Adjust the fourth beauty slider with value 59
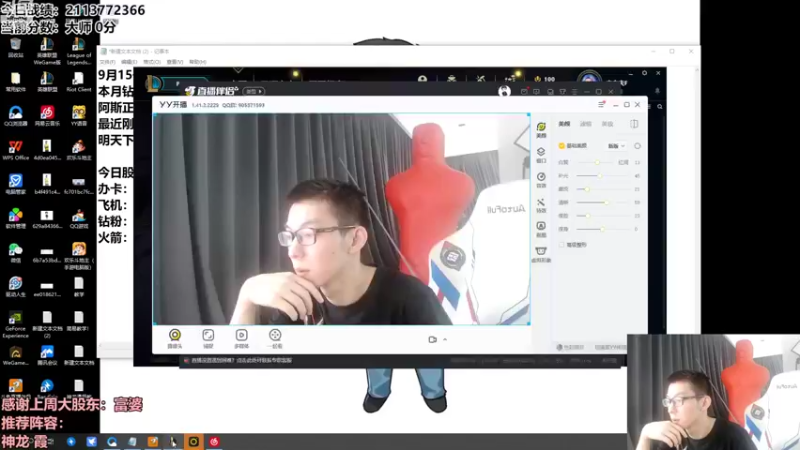Viewport: 800px width, 450px height. [602, 203]
